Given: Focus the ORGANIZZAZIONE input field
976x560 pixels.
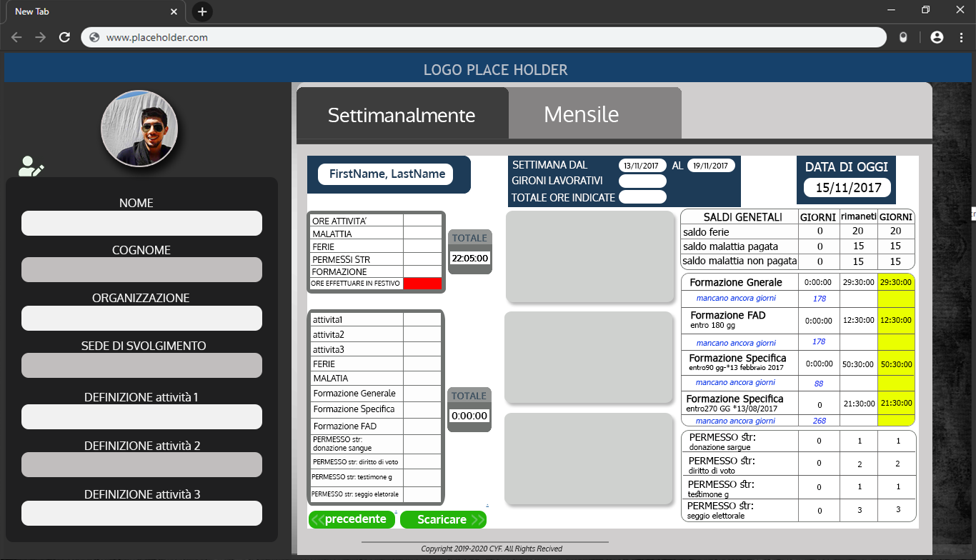Looking at the screenshot, I should pyautogui.click(x=141, y=318).
